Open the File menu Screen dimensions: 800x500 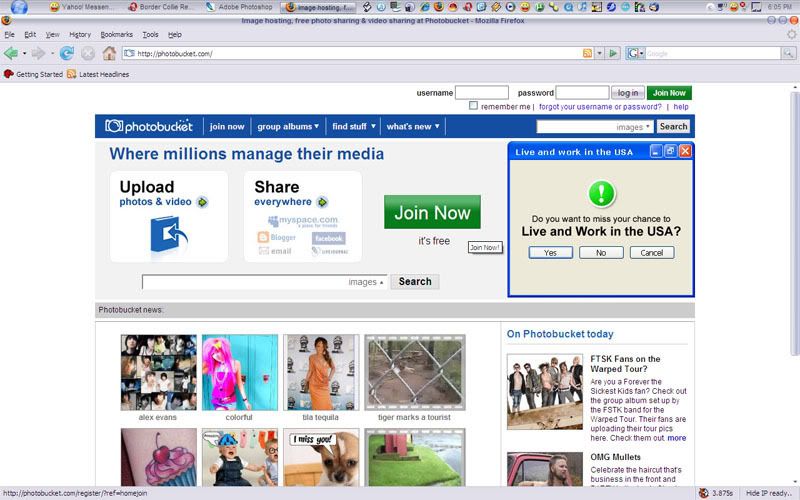click(9, 35)
